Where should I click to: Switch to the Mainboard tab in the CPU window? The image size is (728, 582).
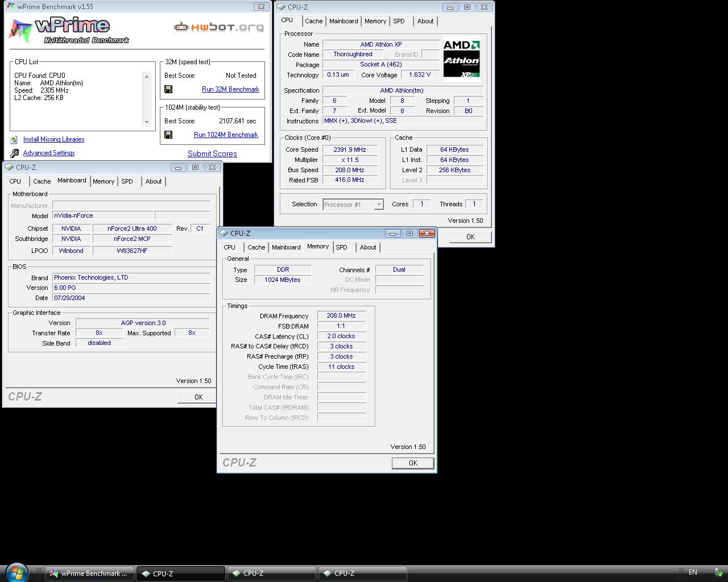pos(344,21)
